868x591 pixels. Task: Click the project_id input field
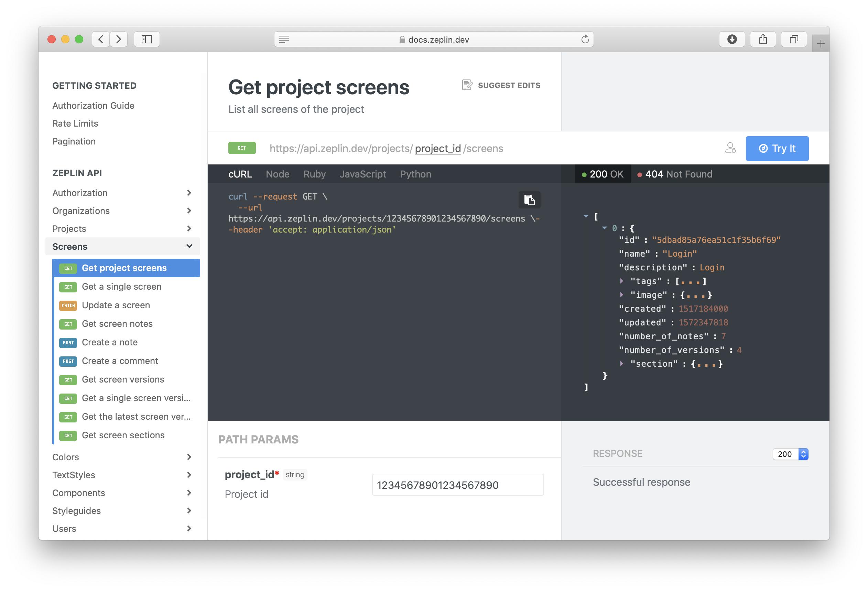click(457, 485)
